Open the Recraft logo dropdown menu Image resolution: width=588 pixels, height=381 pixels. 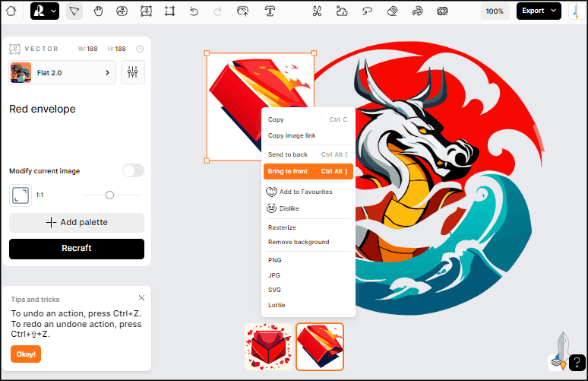(45, 11)
